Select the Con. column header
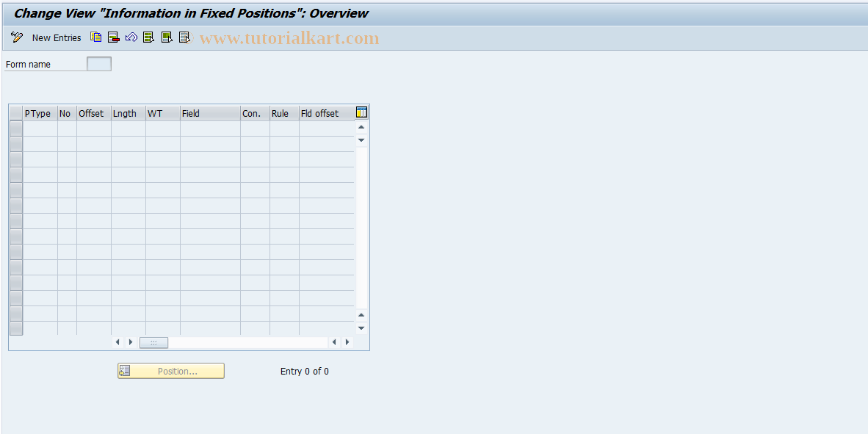 [x=255, y=114]
